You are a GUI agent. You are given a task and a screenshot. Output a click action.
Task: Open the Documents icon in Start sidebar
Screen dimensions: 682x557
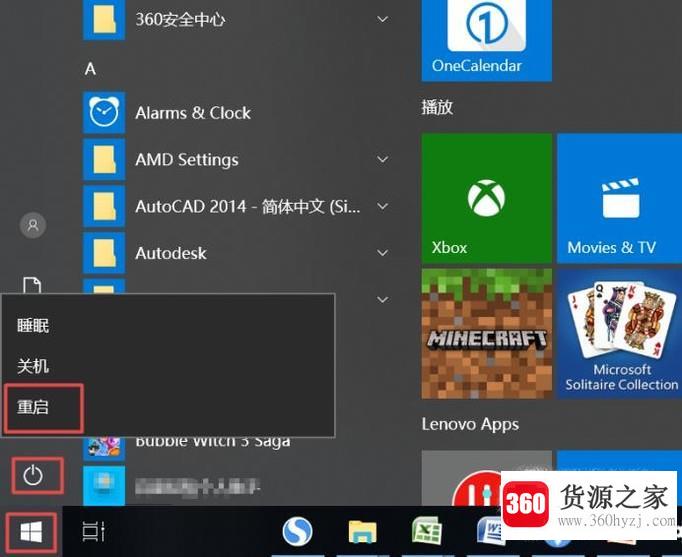pos(32,285)
